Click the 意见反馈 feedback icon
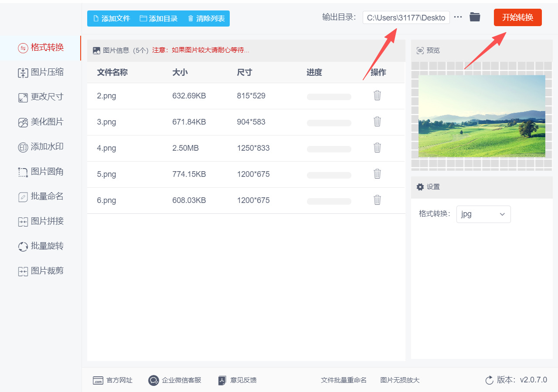This screenshot has height=392, width=558. (x=222, y=380)
